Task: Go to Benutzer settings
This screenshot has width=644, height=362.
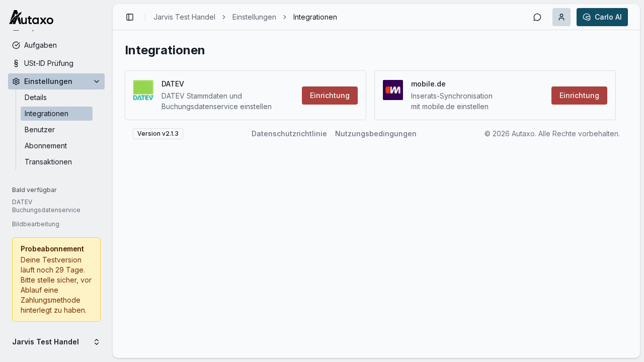Action: point(56,130)
